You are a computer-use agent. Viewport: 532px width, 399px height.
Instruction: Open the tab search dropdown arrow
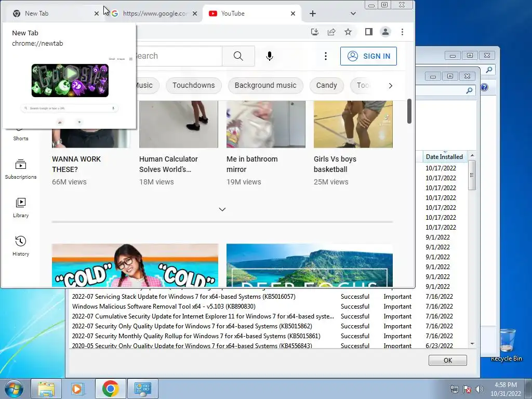click(x=353, y=14)
